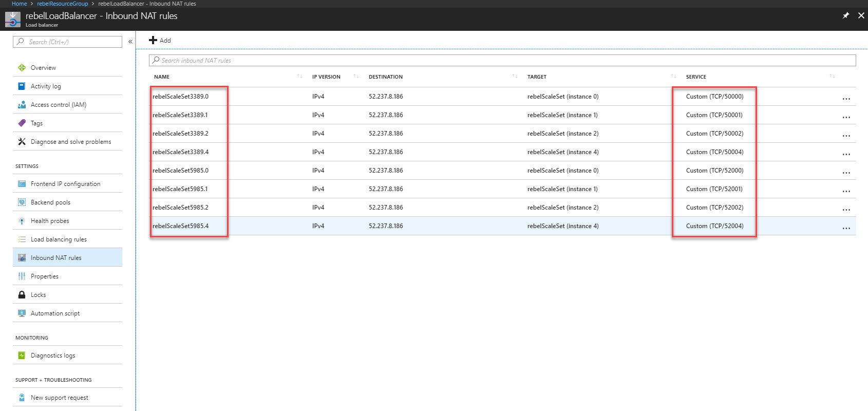
Task: Open the Locks label in sidebar
Action: (x=38, y=294)
